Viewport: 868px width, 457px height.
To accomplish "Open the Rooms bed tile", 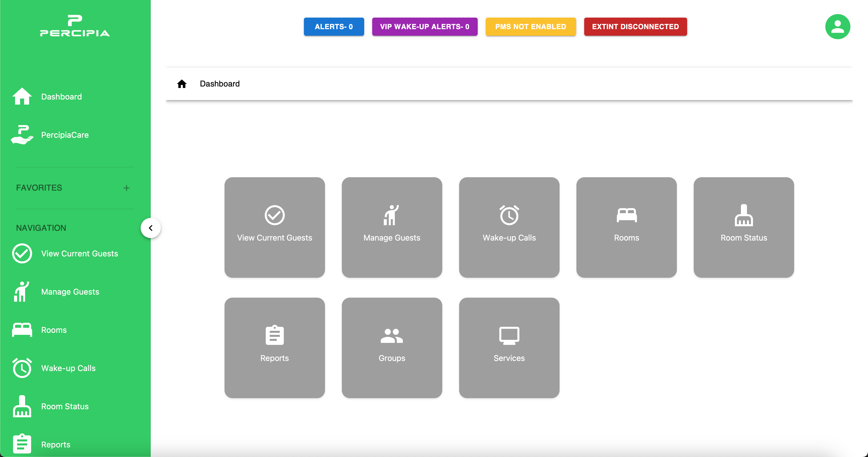I will coord(626,227).
